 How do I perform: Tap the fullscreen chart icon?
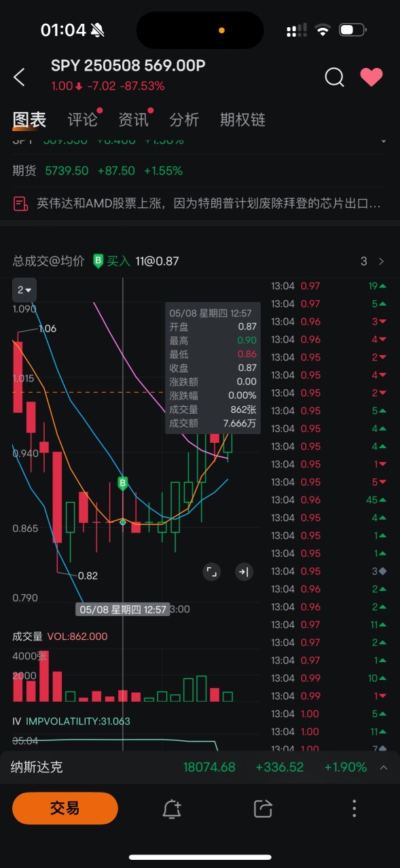212,572
